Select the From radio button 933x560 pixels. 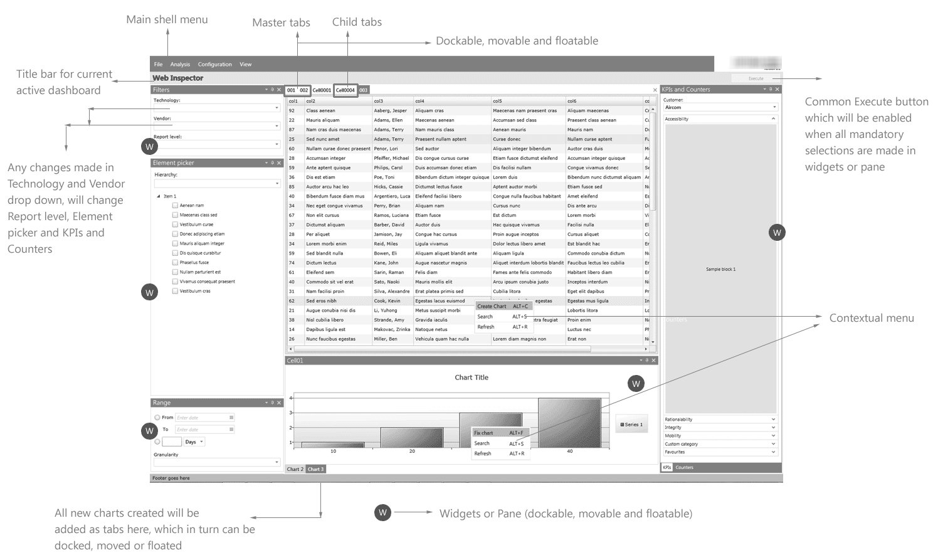[x=157, y=418]
